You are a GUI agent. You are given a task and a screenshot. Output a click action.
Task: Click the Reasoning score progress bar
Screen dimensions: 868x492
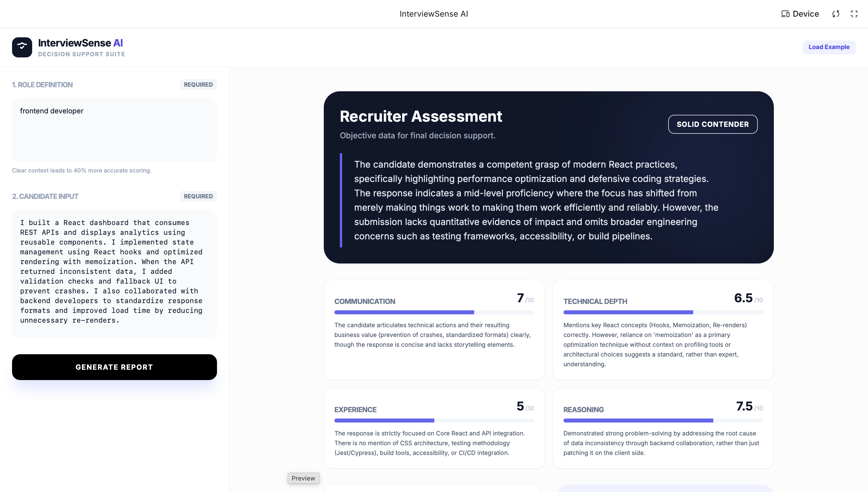click(662, 420)
